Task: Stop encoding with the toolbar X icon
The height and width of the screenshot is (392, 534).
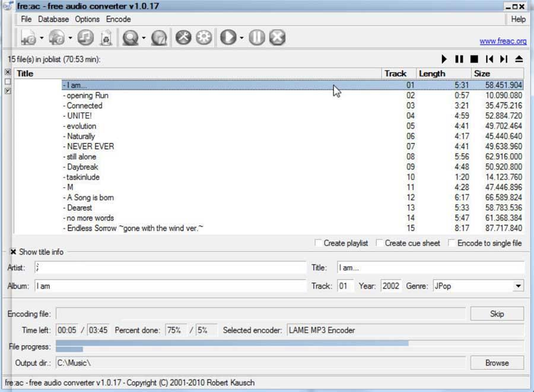Action: click(277, 37)
